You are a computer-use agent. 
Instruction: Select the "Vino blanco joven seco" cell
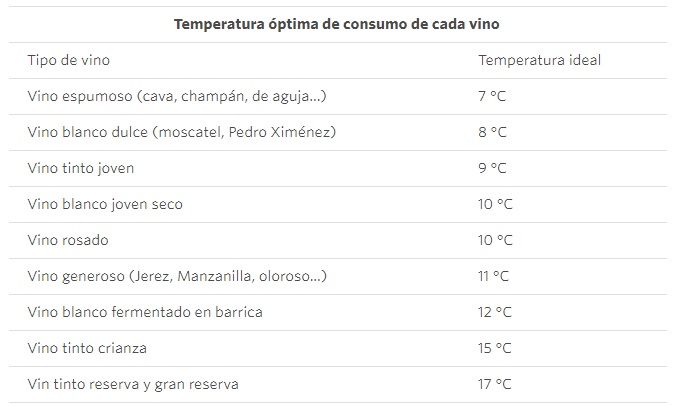[105, 204]
